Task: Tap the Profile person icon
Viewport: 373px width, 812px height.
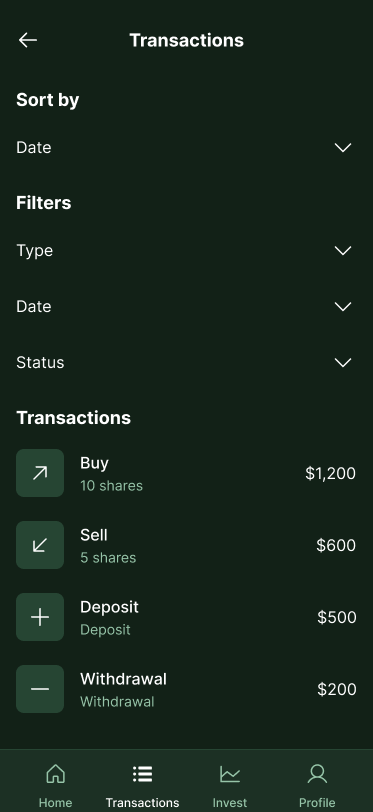Action: (317, 774)
